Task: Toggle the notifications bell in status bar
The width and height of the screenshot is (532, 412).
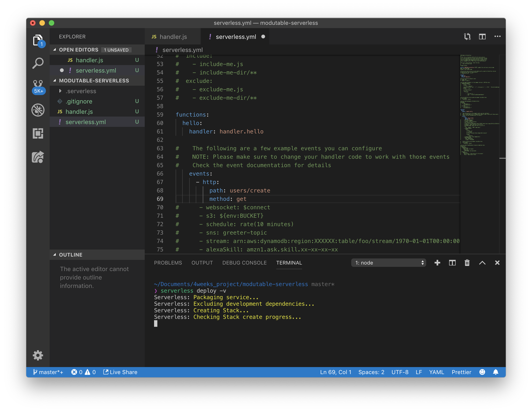Action: coord(495,372)
